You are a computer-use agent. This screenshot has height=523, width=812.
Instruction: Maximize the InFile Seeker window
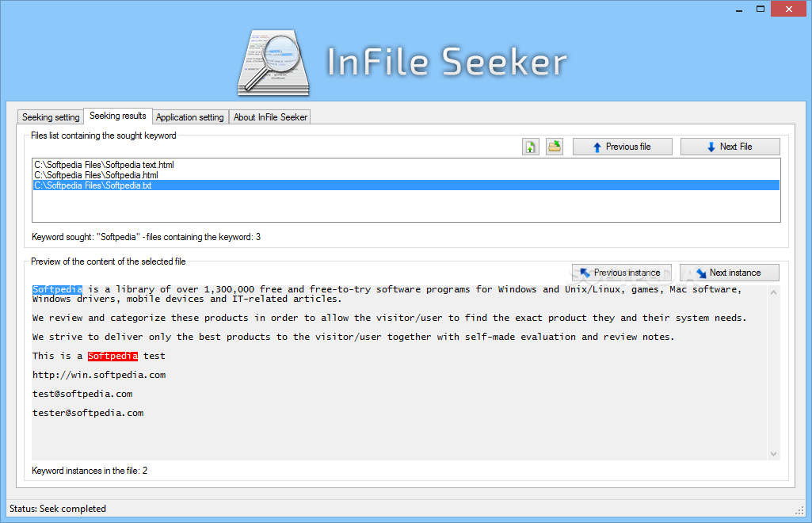[761, 10]
